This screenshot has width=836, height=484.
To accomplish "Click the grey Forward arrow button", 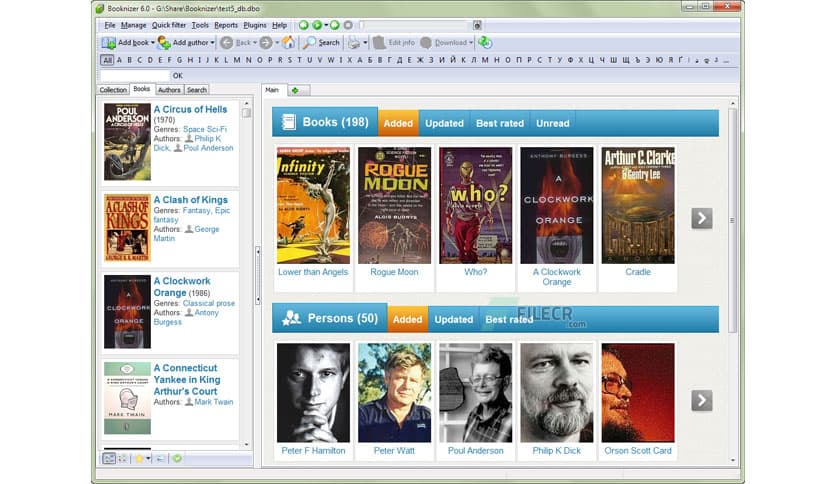I will pos(266,43).
